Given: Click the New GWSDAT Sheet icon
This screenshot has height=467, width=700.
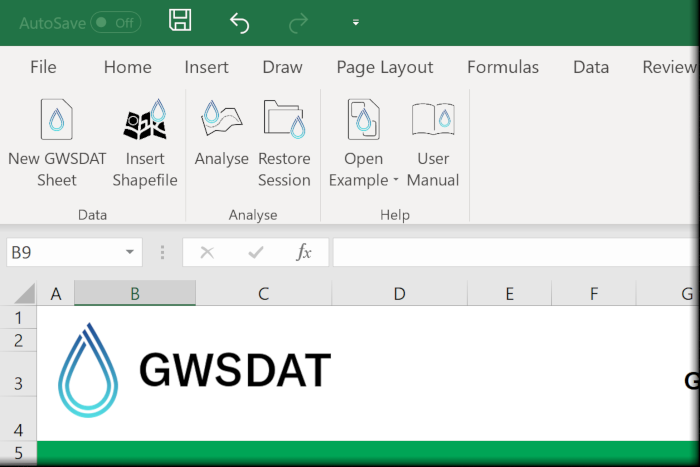Looking at the screenshot, I should [x=56, y=119].
